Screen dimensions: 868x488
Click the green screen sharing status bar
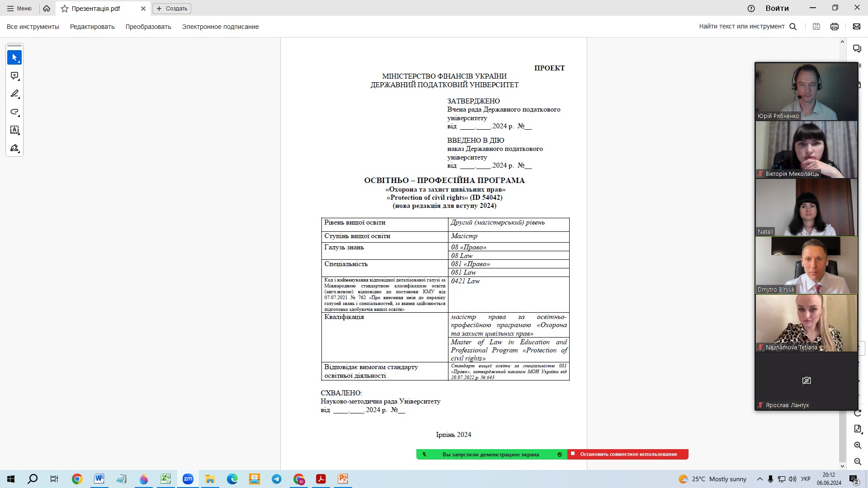point(491,454)
